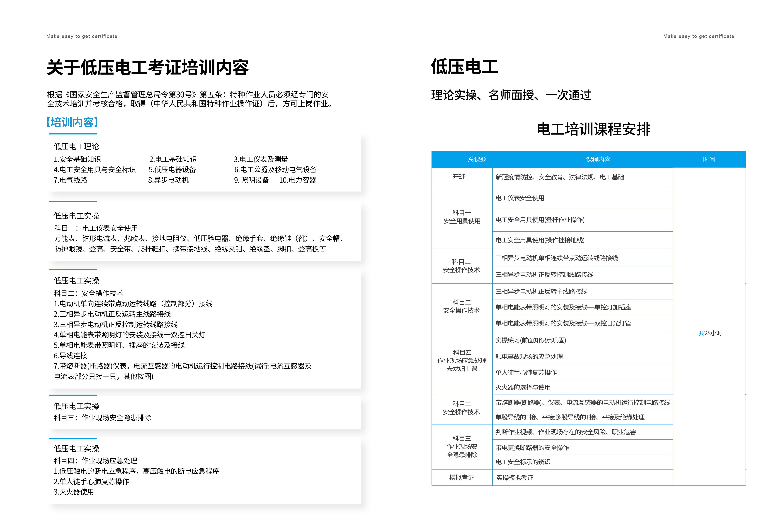Screen dimensions: 781x532
Task: Click the 6.导线连接 list item
Action: (x=71, y=355)
